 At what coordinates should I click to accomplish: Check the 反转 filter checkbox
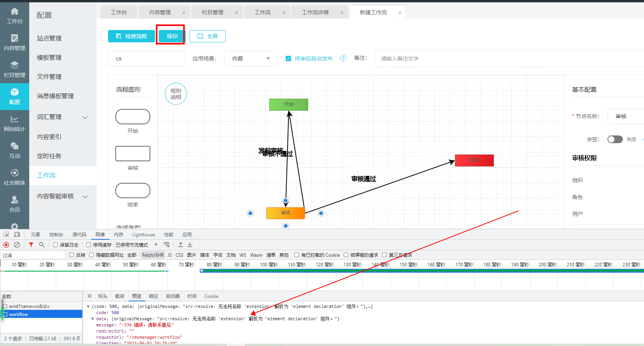pos(72,255)
